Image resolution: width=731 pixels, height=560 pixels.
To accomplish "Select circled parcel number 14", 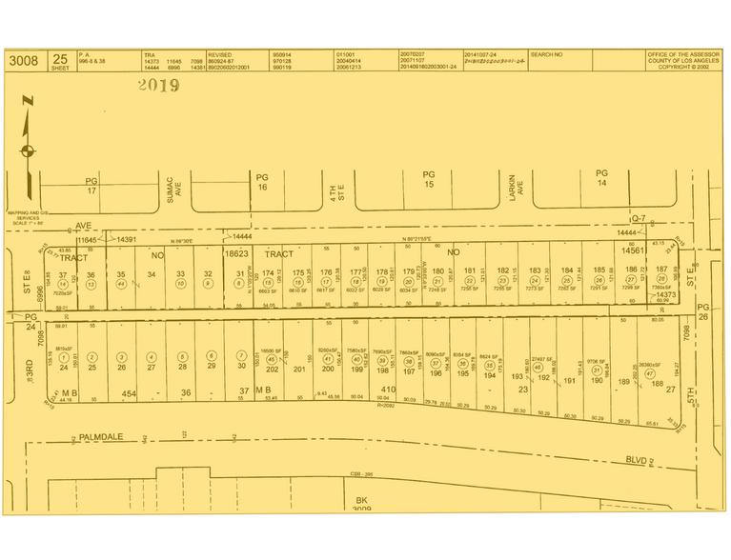I will tap(63, 284).
